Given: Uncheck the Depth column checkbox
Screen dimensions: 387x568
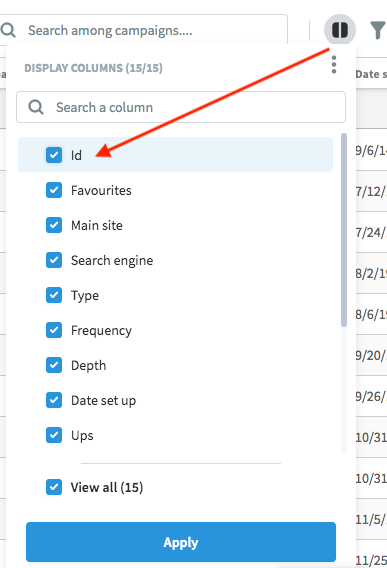Looking at the screenshot, I should (54, 365).
